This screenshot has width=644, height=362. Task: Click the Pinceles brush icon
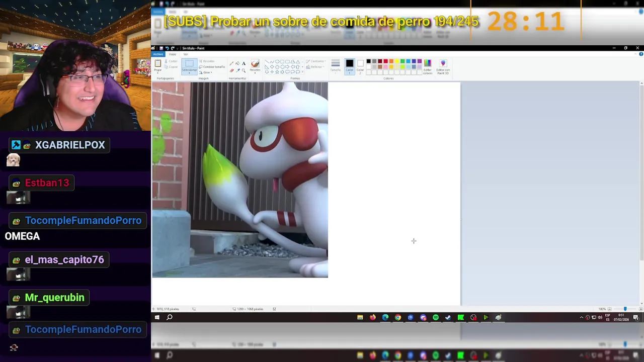click(x=255, y=63)
